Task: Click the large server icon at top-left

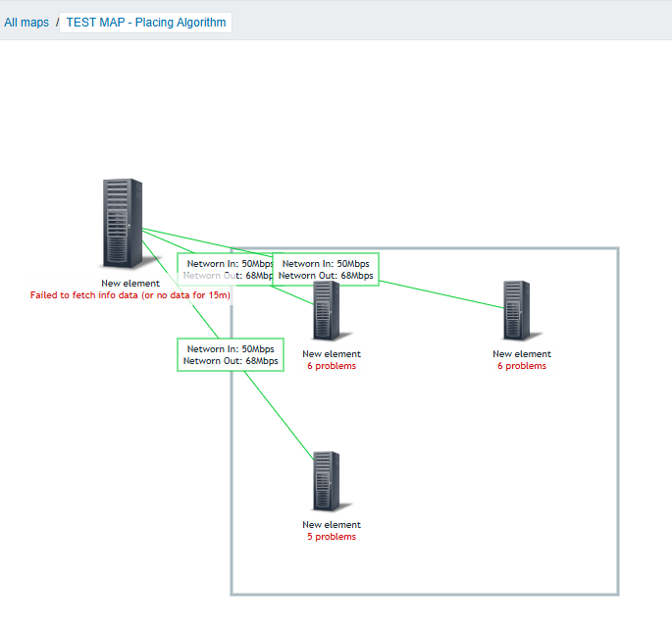Action: tap(123, 223)
